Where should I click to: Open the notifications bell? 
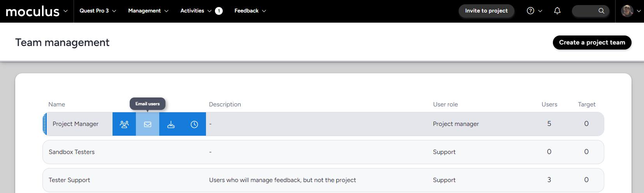557,11
